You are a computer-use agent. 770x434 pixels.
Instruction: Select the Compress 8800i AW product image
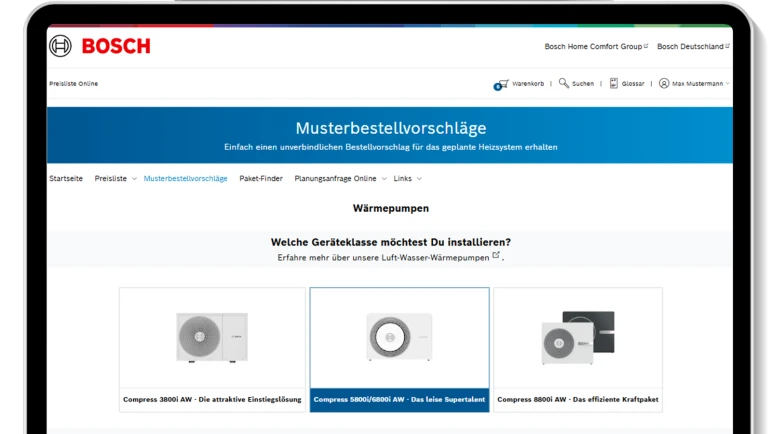[x=578, y=337]
